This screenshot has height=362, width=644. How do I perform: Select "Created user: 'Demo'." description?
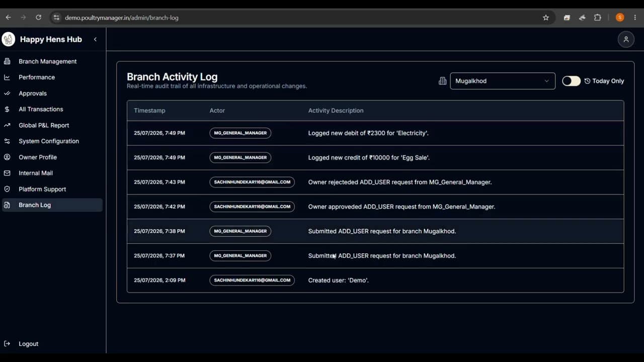pos(338,280)
